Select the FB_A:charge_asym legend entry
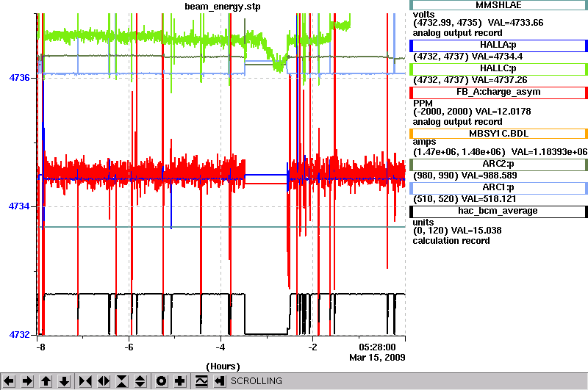 tap(498, 93)
